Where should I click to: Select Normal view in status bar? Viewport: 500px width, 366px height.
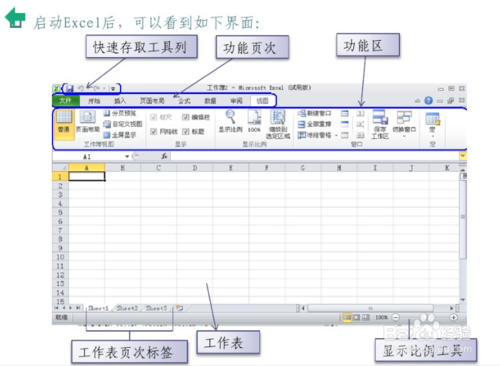coord(347,317)
